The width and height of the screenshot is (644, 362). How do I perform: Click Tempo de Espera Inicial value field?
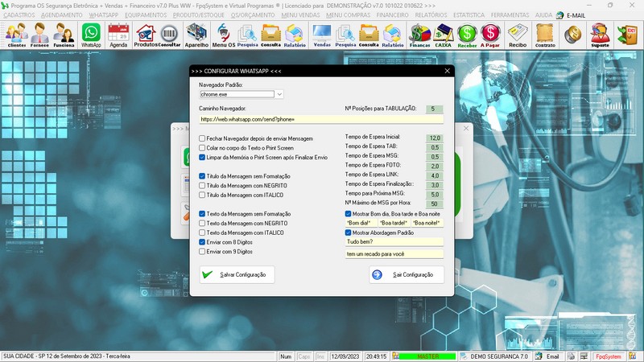pos(434,138)
